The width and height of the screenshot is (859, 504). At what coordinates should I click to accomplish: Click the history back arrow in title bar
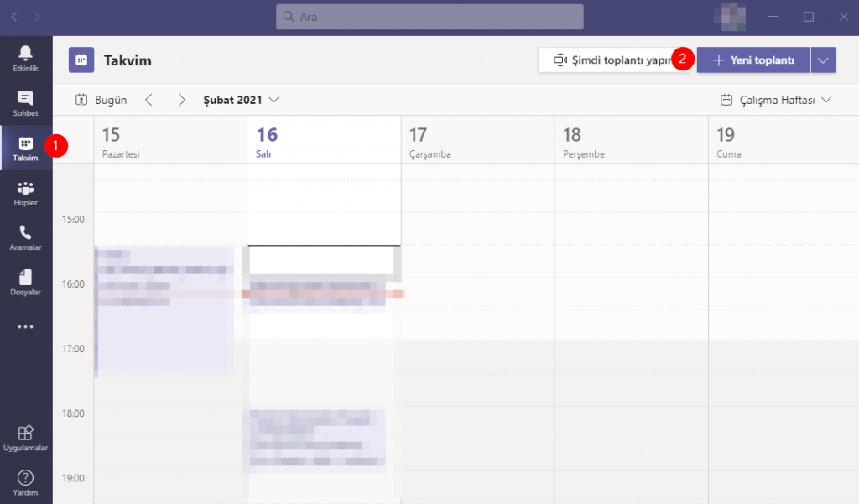point(14,17)
